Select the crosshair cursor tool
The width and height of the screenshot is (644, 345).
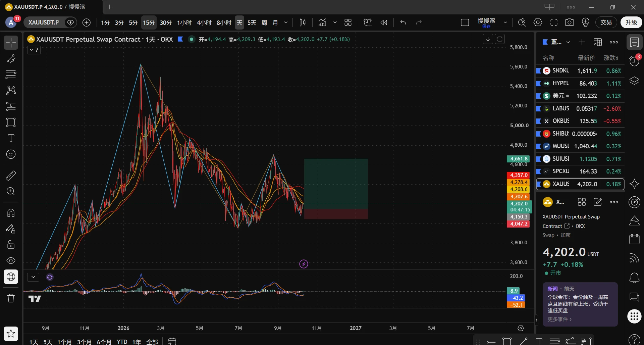pos(11,43)
